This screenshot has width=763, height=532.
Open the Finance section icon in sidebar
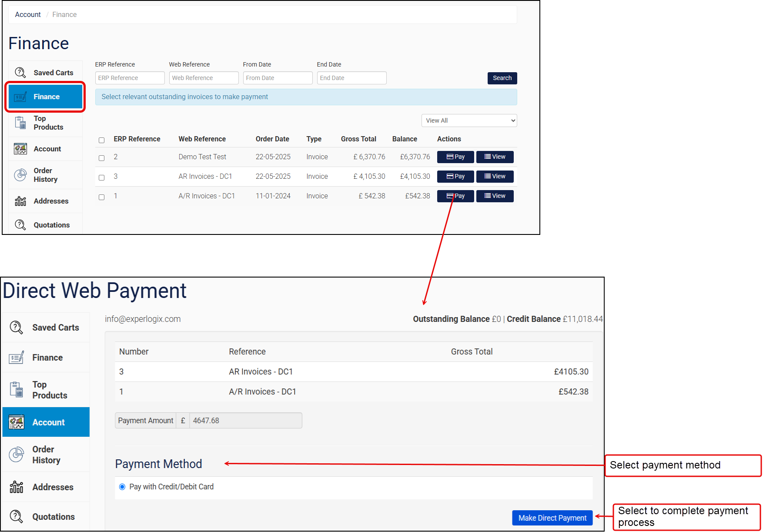pos(20,97)
